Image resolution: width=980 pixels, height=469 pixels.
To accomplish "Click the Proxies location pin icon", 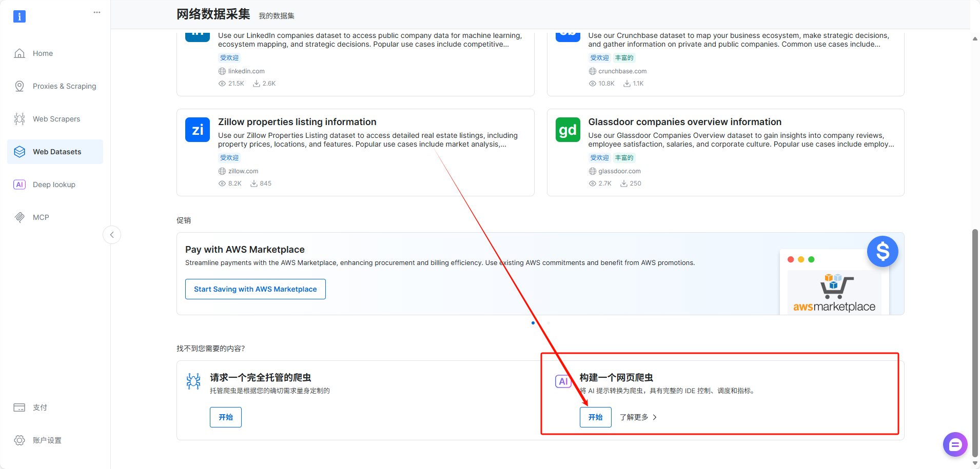I will [x=19, y=86].
